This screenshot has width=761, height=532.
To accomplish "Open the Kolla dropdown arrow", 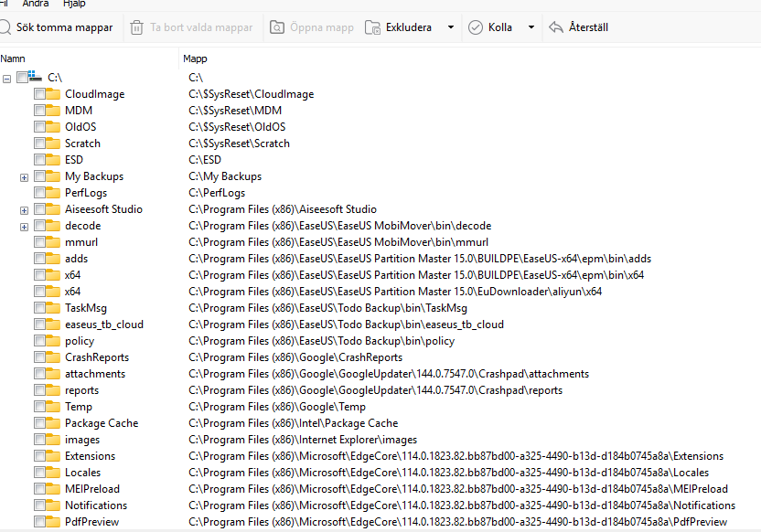I will pyautogui.click(x=531, y=27).
